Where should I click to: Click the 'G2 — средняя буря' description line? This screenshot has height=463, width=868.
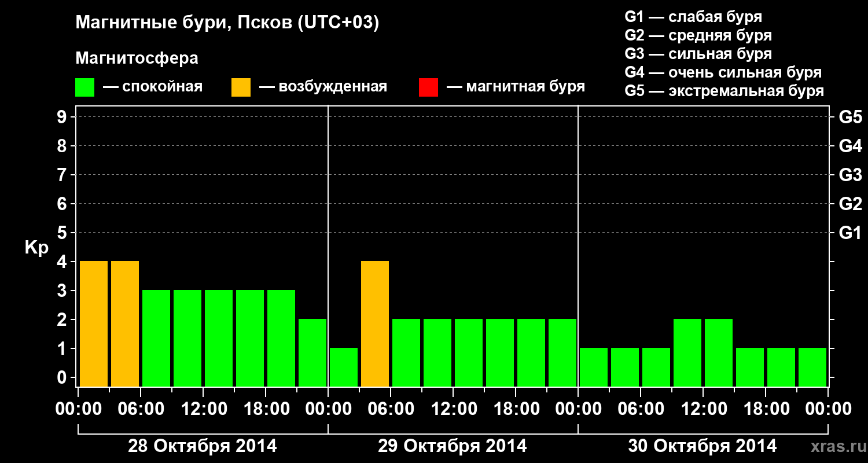[698, 35]
